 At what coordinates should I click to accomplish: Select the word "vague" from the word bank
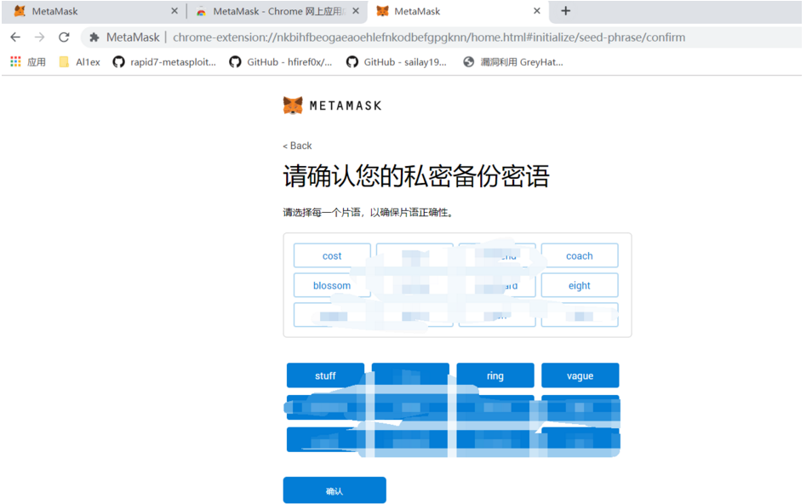click(x=580, y=375)
